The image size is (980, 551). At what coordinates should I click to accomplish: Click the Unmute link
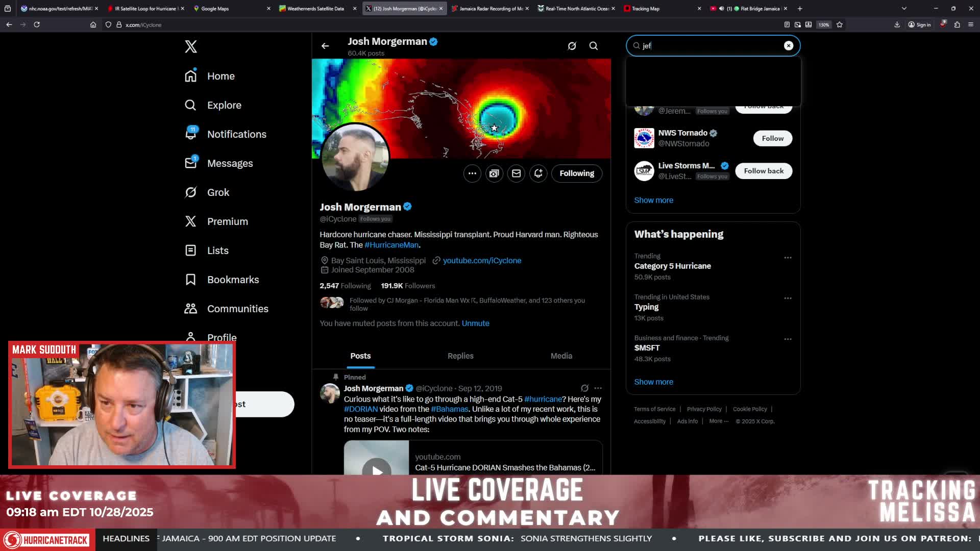(x=475, y=323)
